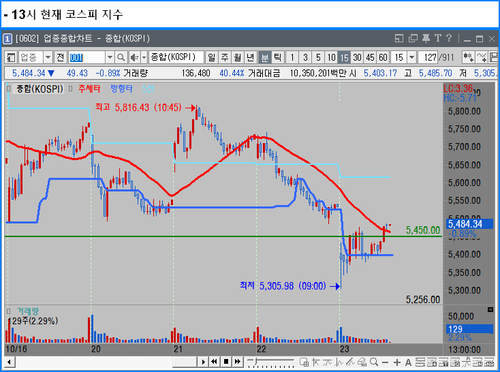Stop chart playback with square button
The width and height of the screenshot is (500, 372).
coord(226,362)
